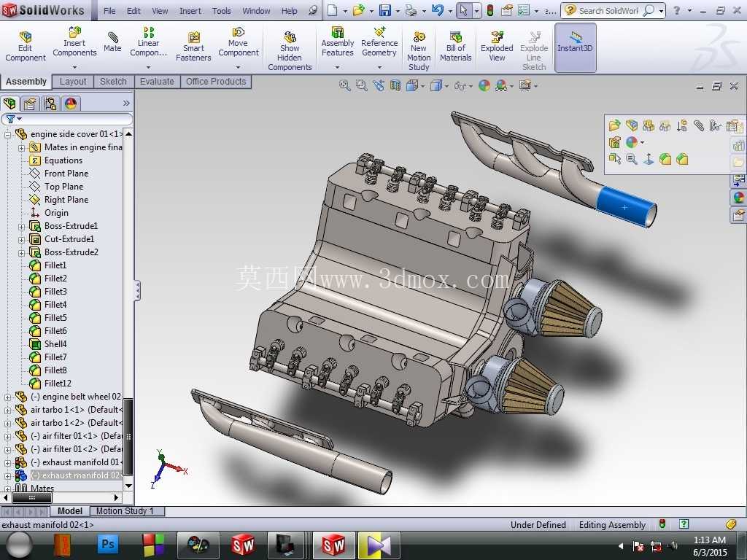The height and width of the screenshot is (560, 747).
Task: Open Assembly Features
Action: tap(337, 42)
